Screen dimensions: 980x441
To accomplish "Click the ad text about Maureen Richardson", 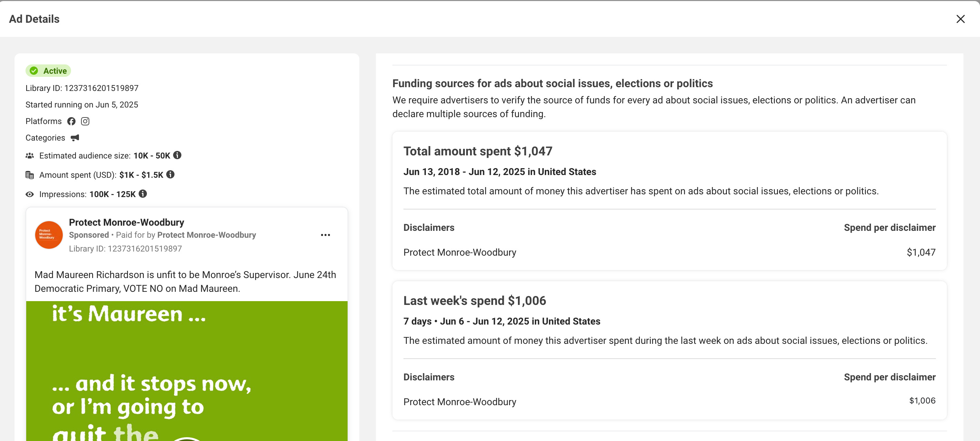I will click(x=185, y=281).
